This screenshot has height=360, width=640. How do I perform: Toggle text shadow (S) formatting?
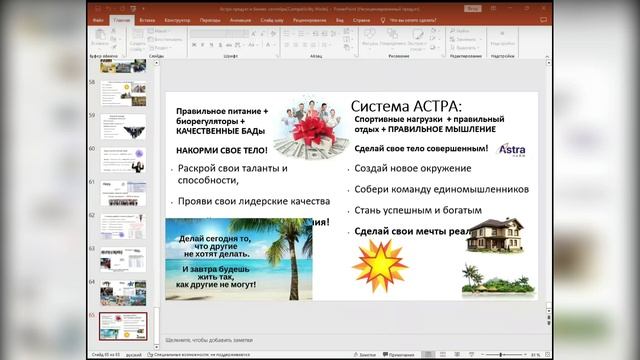point(220,45)
